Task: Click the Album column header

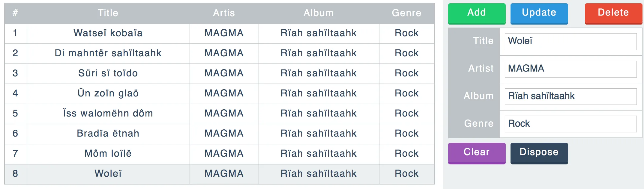Action: click(x=319, y=13)
